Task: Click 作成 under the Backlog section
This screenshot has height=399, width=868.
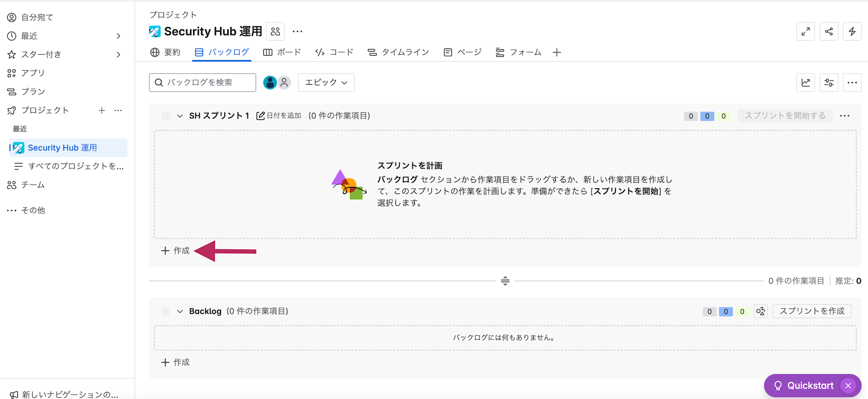Action: pyautogui.click(x=175, y=362)
